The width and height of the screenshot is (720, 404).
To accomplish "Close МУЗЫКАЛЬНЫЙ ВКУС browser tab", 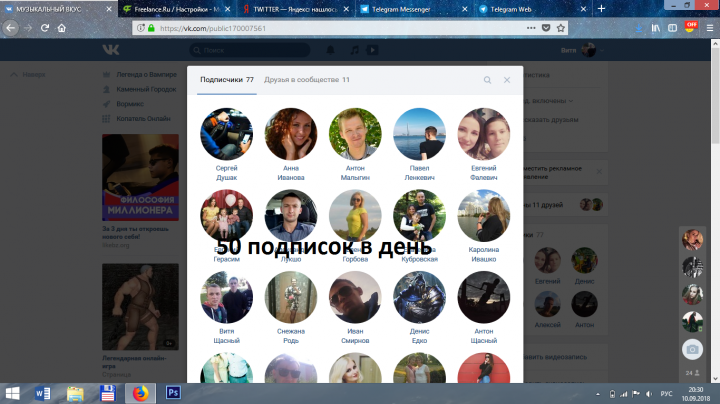I will (x=109, y=9).
